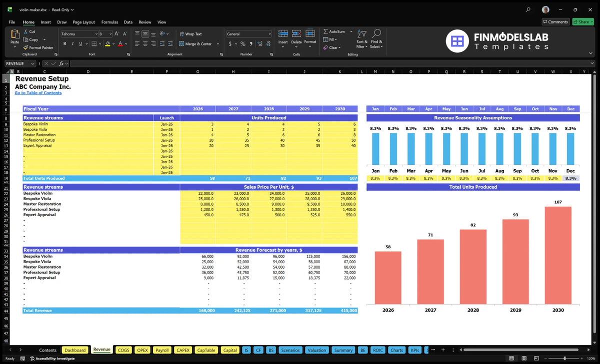The width and height of the screenshot is (600, 364).
Task: Apply the yellow Fill Color swatch
Action: [107, 44]
